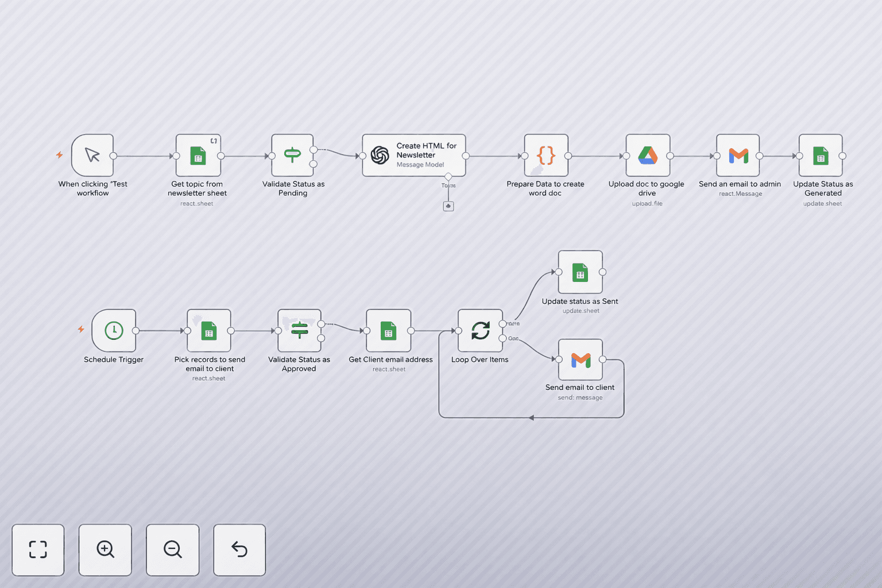
Task: Open the OpenAI node creating HTML for Newsletter
Action: (413, 154)
